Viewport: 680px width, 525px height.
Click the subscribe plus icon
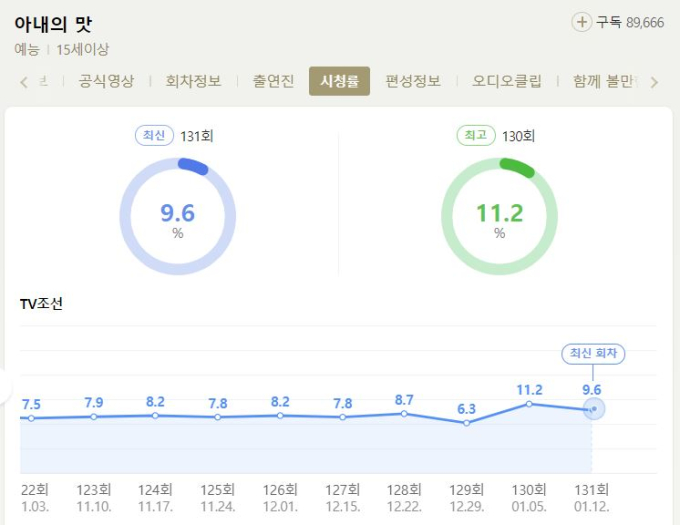coord(582,22)
